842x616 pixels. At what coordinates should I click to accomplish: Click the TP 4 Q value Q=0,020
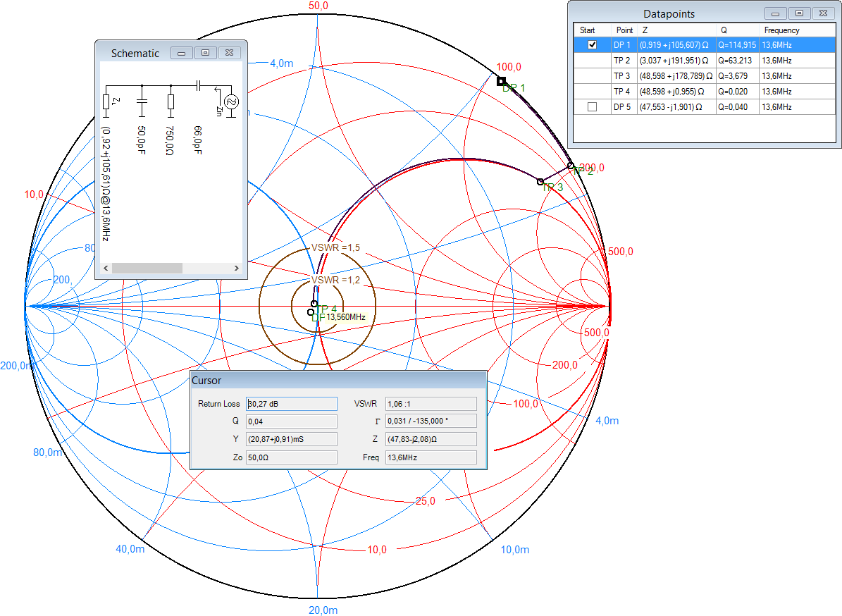733,92
